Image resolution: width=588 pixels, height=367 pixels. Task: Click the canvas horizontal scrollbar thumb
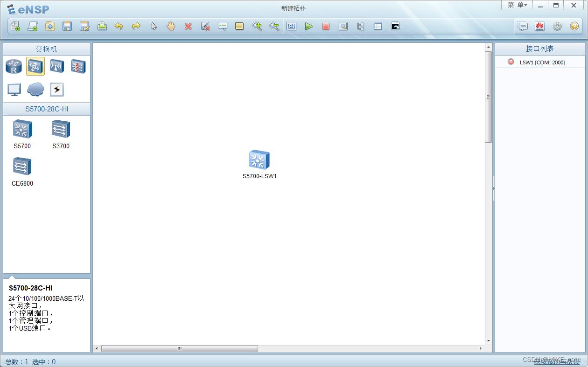tap(180, 348)
